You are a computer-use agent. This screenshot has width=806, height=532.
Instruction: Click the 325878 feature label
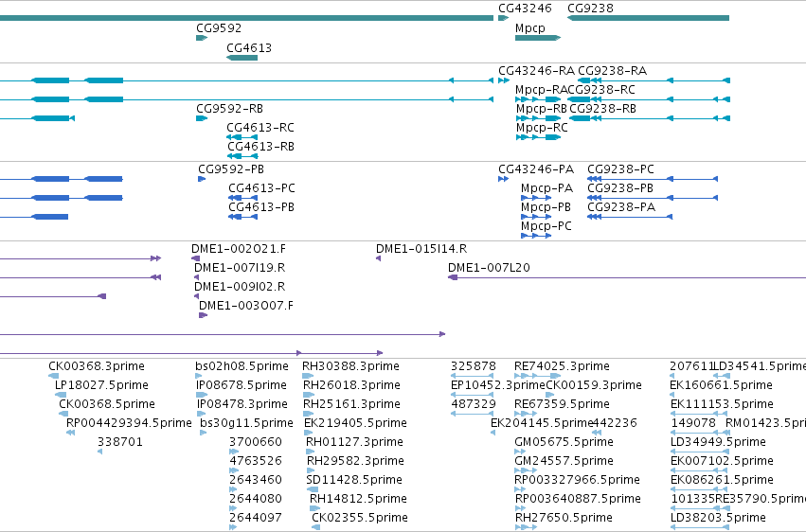point(474,366)
